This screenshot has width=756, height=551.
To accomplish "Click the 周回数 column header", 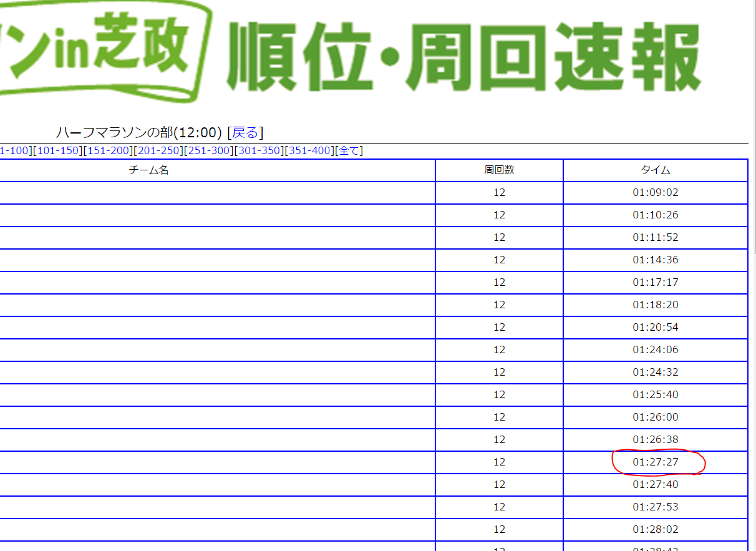I will coord(499,170).
